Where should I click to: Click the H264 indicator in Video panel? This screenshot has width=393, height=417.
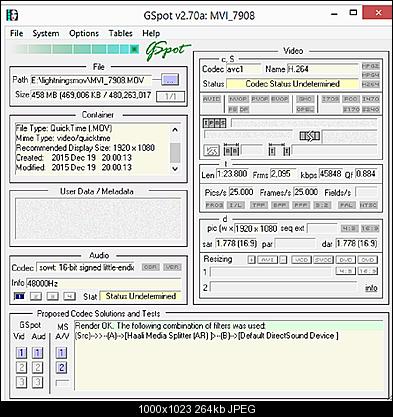point(370,84)
